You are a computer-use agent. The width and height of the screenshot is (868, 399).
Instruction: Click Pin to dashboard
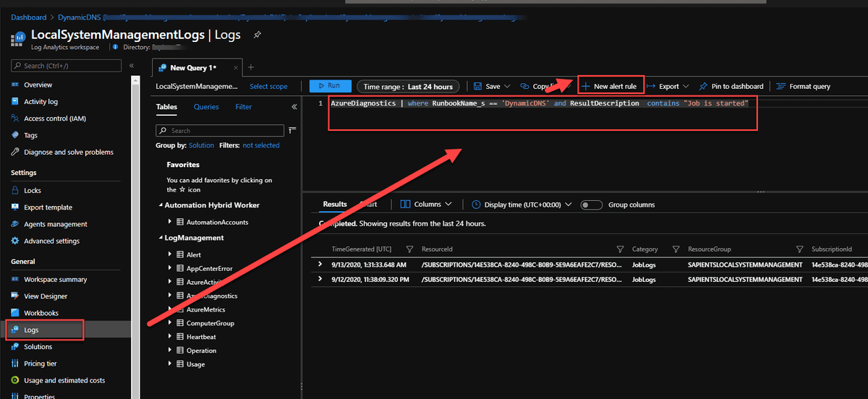731,86
